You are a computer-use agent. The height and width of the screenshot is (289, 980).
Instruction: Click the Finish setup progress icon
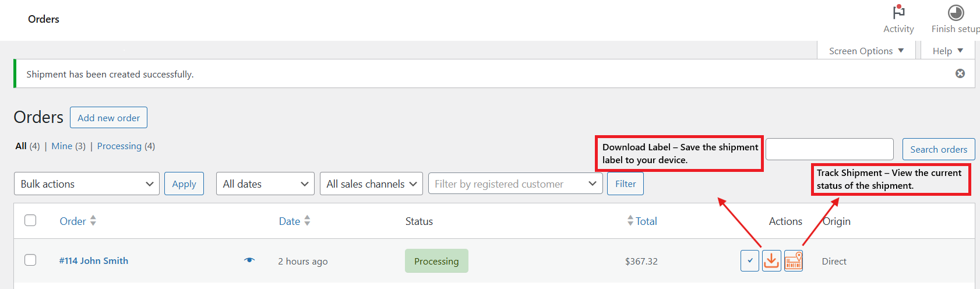[x=956, y=12]
